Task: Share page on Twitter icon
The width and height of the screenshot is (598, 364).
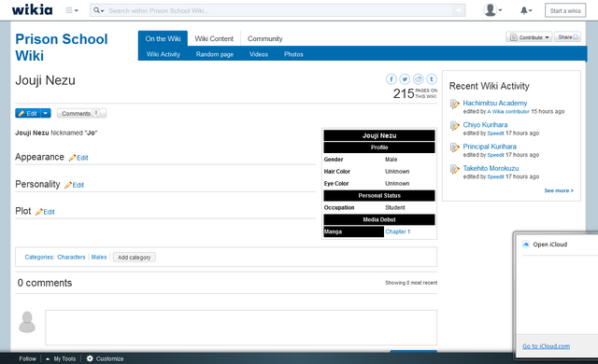Action: 405,78
